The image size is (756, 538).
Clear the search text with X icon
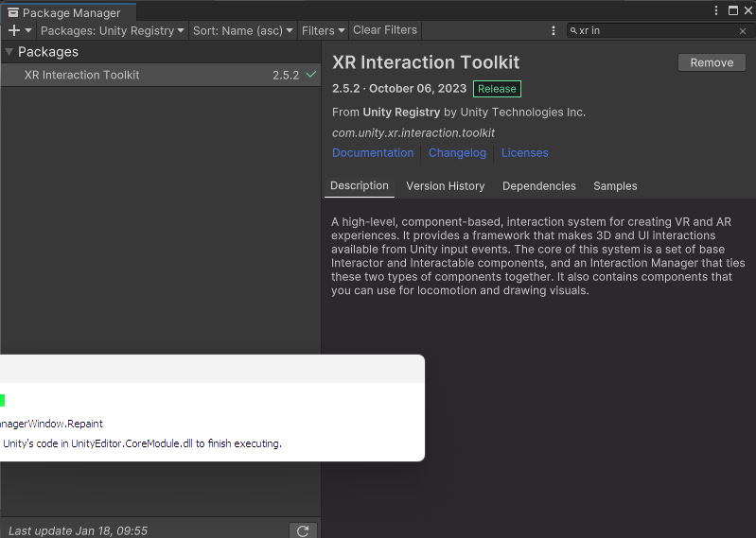tap(743, 31)
